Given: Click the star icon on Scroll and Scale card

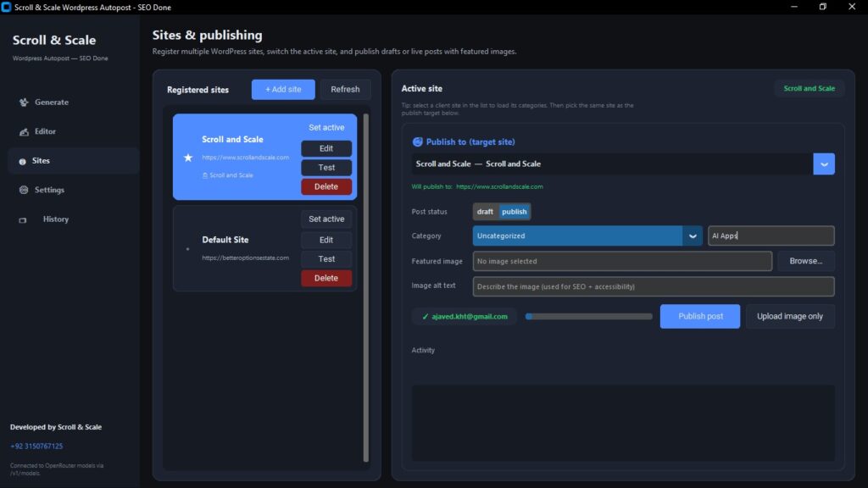Looking at the screenshot, I should coord(188,158).
